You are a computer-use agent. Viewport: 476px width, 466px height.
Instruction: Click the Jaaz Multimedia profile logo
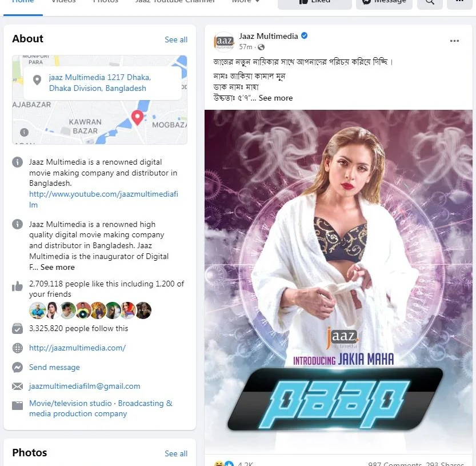coord(225,41)
